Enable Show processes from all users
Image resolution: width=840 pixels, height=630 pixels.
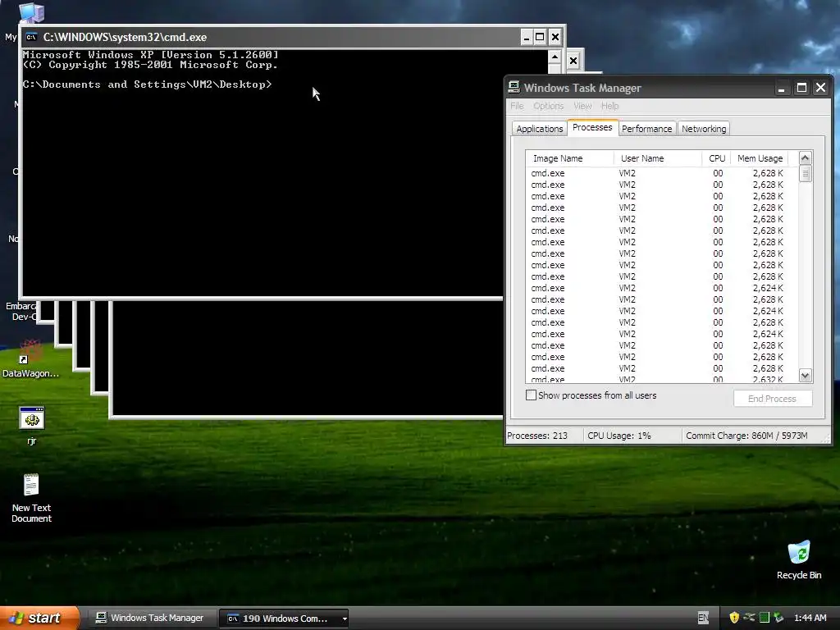[531, 395]
